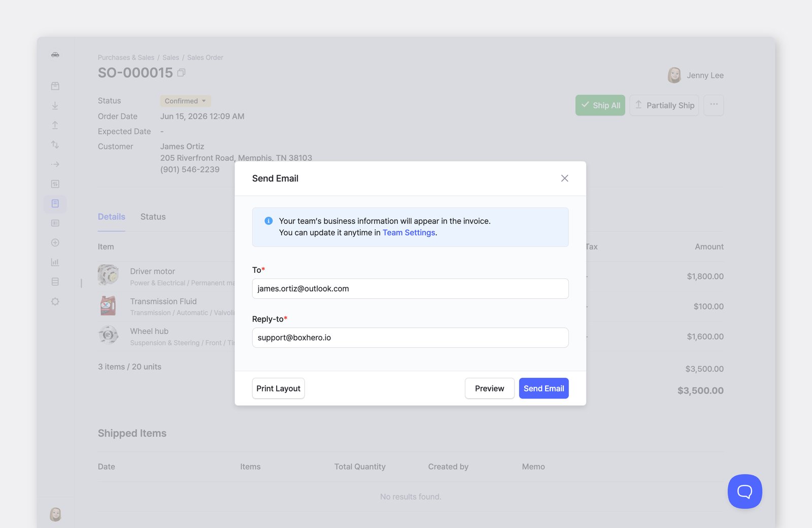Follow the Team Settings link
Viewport: 812px width, 528px height.
coord(409,233)
